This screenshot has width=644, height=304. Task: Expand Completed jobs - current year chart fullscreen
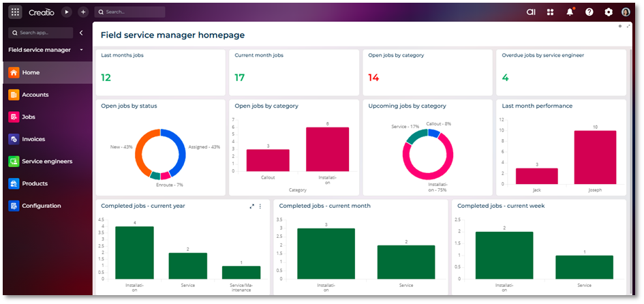(x=251, y=206)
